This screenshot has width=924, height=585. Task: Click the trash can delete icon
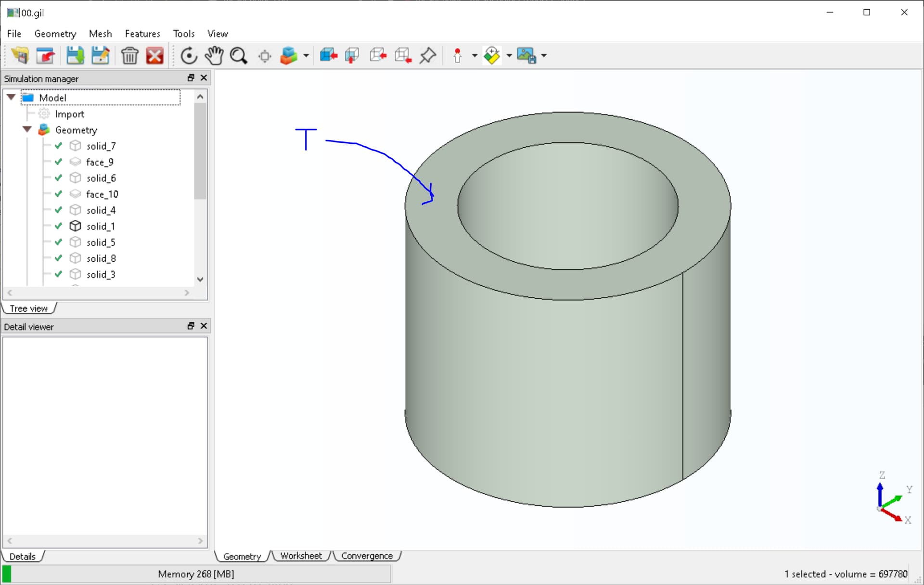coord(129,56)
